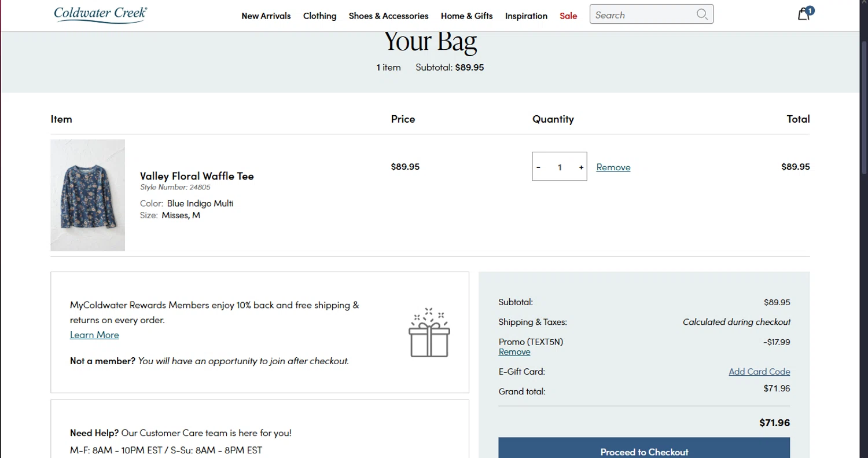Select Style Number: 24805 text
Image resolution: width=868 pixels, height=458 pixels.
click(x=175, y=188)
